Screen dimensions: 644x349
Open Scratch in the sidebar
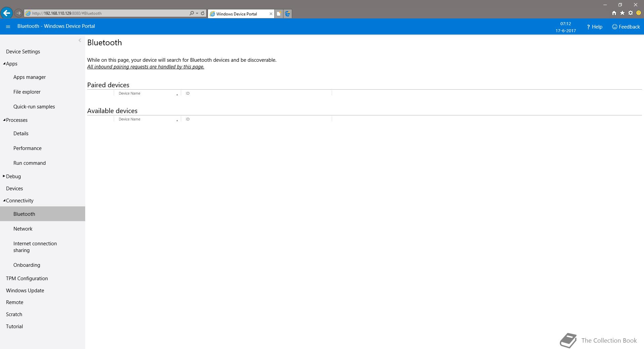(14, 314)
